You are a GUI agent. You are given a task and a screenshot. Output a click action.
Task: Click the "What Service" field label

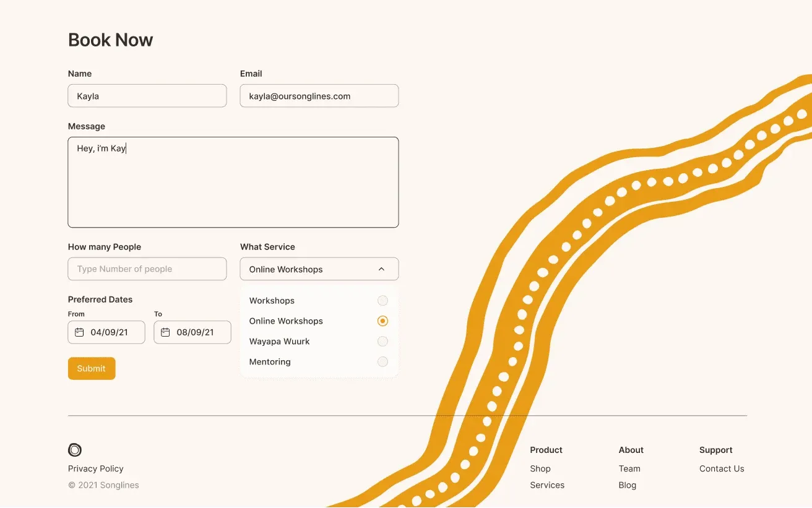pos(267,247)
